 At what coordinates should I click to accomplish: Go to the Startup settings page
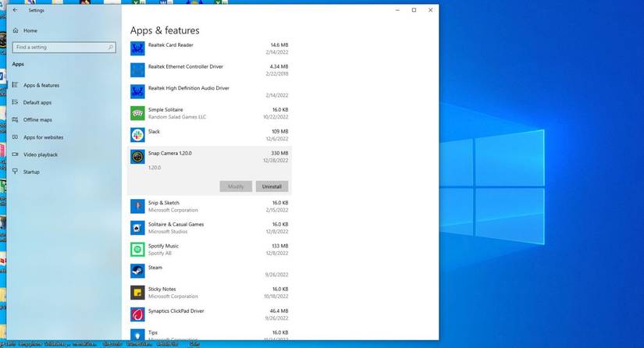tap(31, 172)
